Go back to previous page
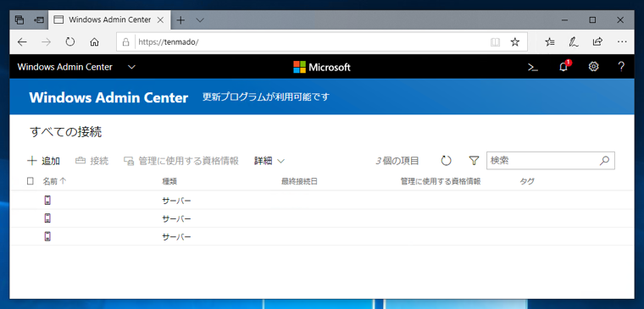 pyautogui.click(x=22, y=41)
